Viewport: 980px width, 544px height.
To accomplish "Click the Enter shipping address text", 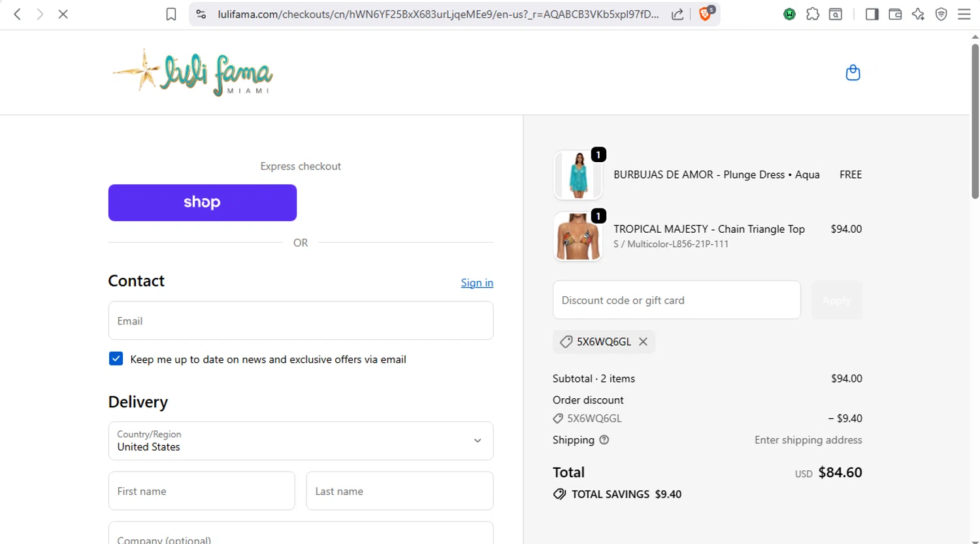I will [x=808, y=440].
